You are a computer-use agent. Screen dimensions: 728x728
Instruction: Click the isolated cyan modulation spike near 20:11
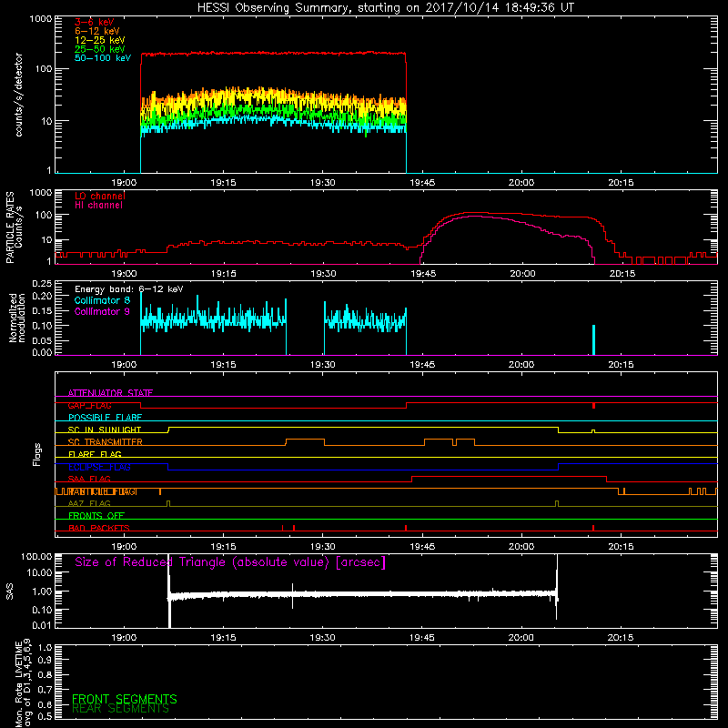tap(593, 339)
